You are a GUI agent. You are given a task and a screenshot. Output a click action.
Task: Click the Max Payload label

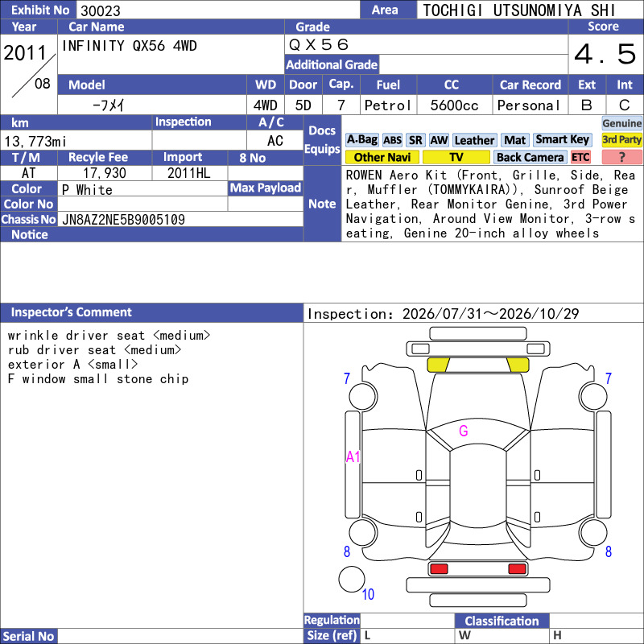(266, 188)
